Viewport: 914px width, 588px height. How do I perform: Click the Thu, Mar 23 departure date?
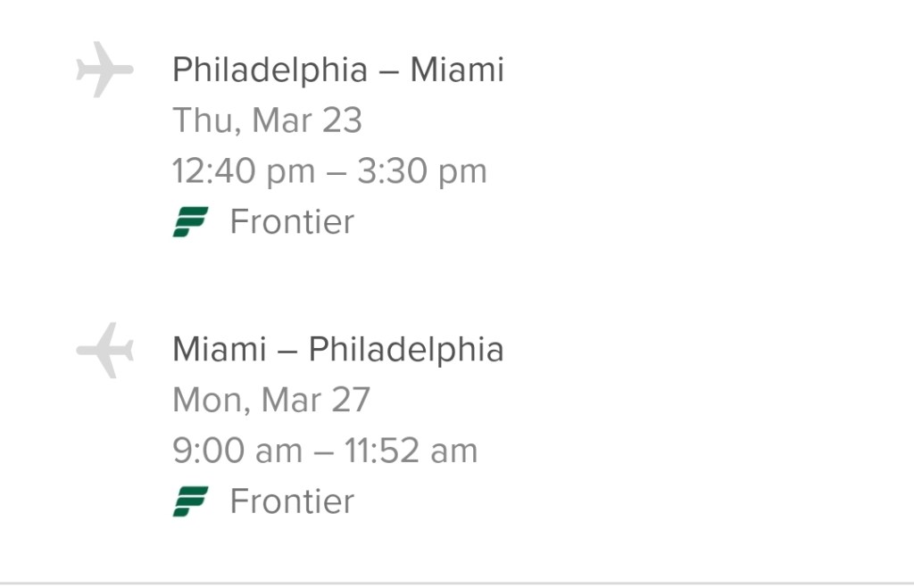pyautogui.click(x=267, y=120)
